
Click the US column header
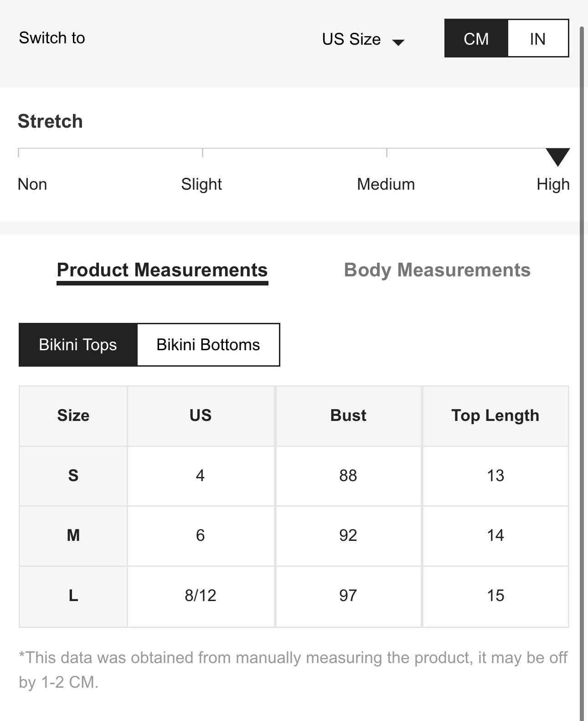[x=201, y=415]
